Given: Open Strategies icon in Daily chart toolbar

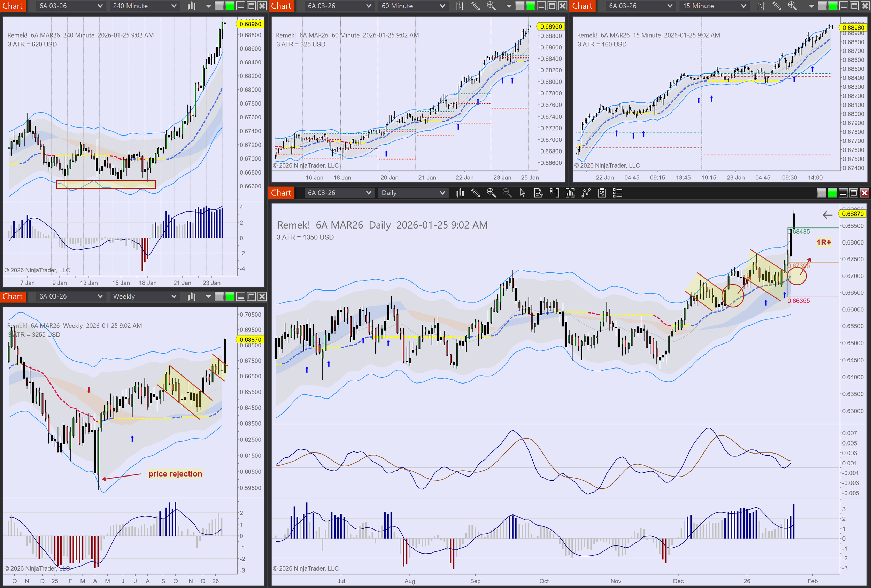Looking at the screenshot, I should tap(602, 193).
